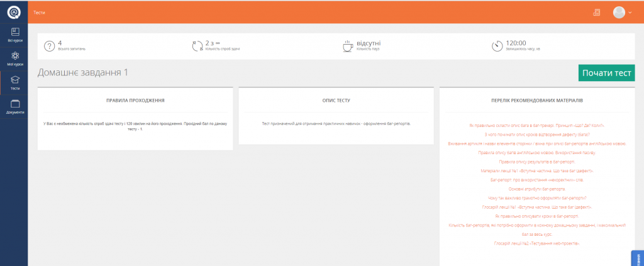
Task: Click the Тести breadcrumb in the header
Action: [x=39, y=13]
